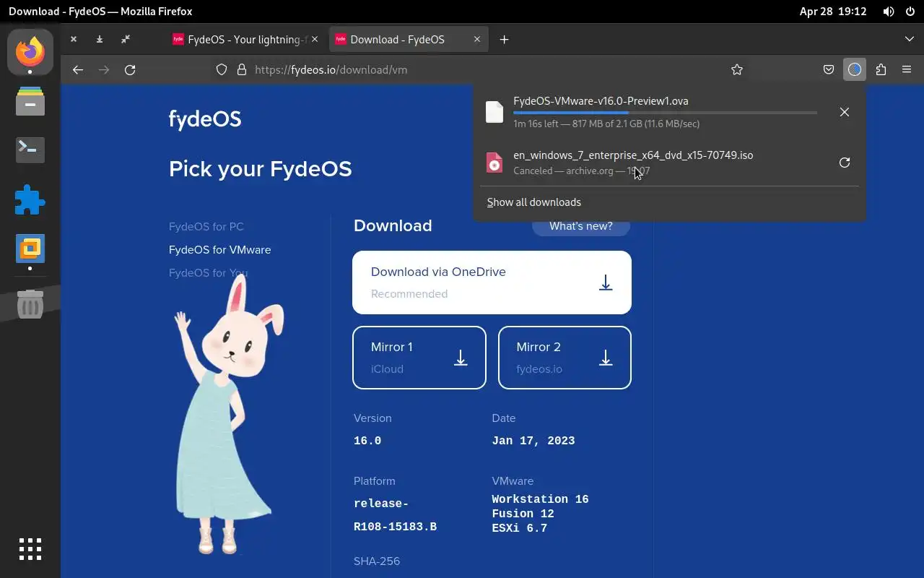Click the ova download progress bar

click(x=665, y=113)
